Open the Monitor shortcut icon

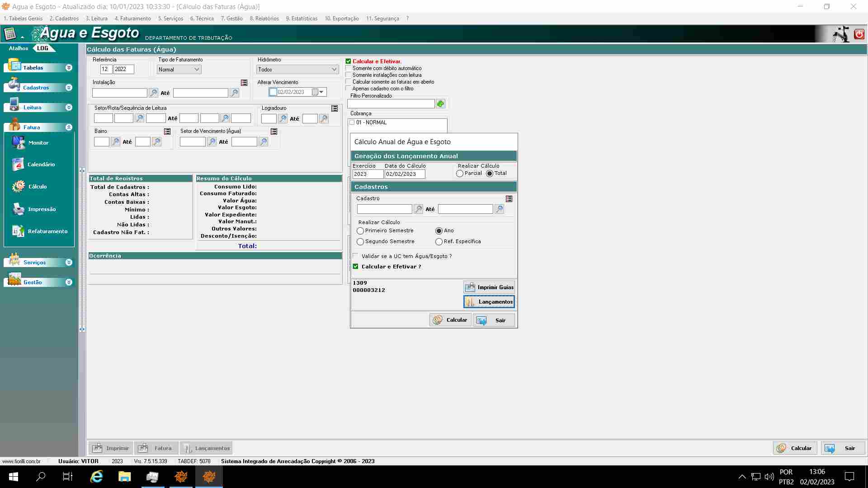pos(19,143)
